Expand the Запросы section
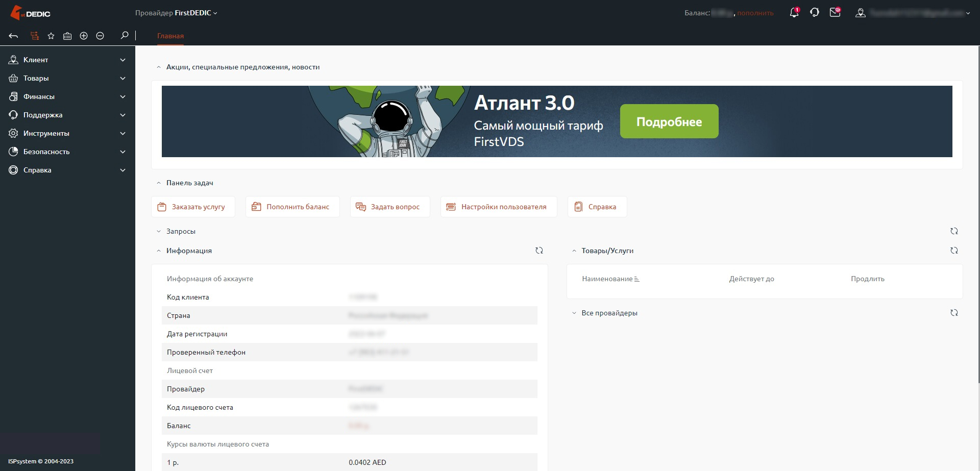The width and height of the screenshot is (980, 471). tap(159, 232)
